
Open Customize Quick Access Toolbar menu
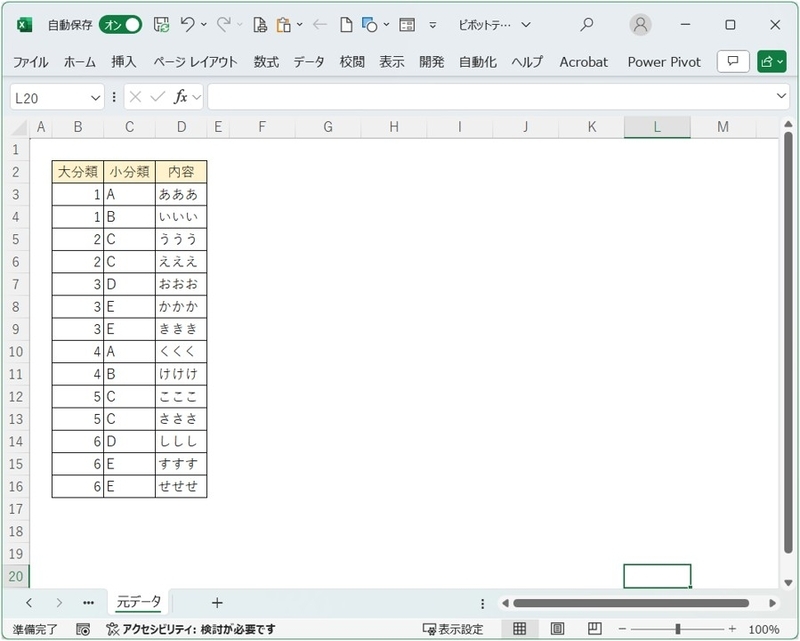click(x=433, y=24)
